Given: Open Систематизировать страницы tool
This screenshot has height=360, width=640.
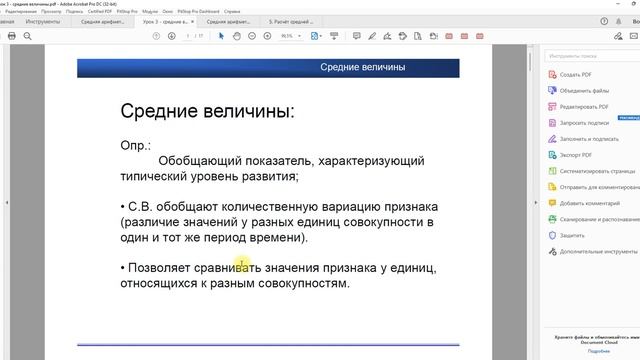Looking at the screenshot, I should coord(591,171).
